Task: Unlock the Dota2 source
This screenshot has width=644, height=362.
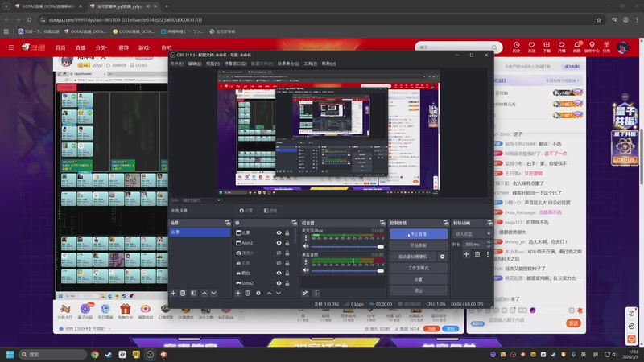Action: click(287, 283)
